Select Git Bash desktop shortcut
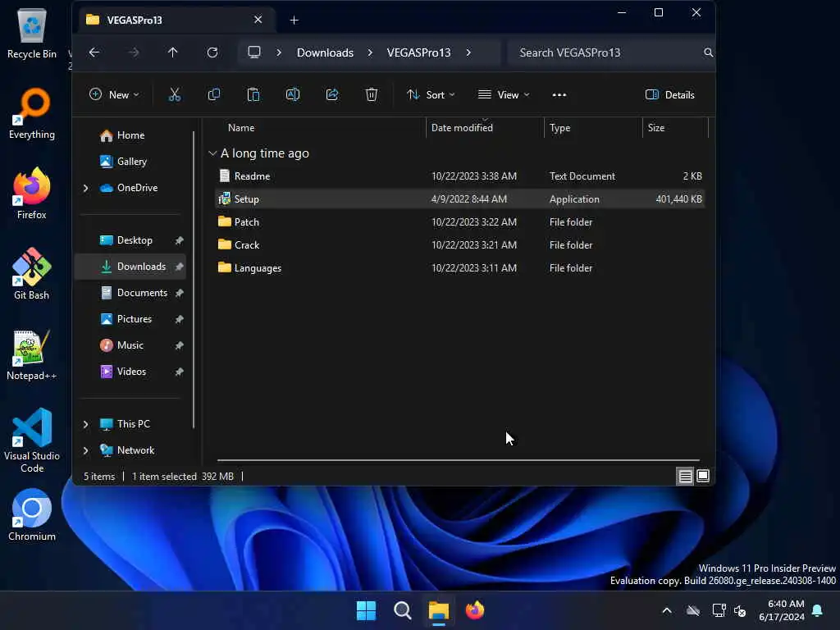The height and width of the screenshot is (630, 840). point(32,274)
